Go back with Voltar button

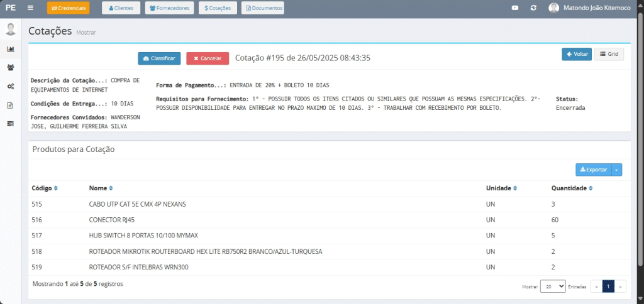577,54
